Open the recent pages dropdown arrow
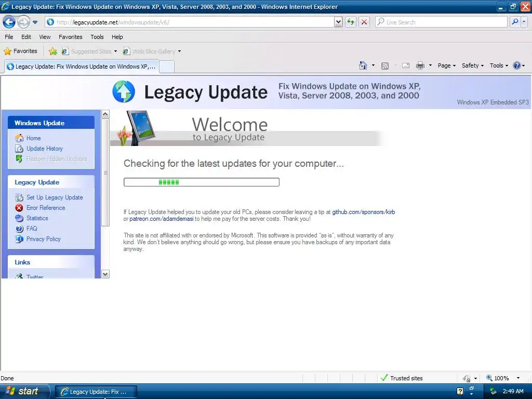This screenshot has height=399, width=532. pos(35,22)
